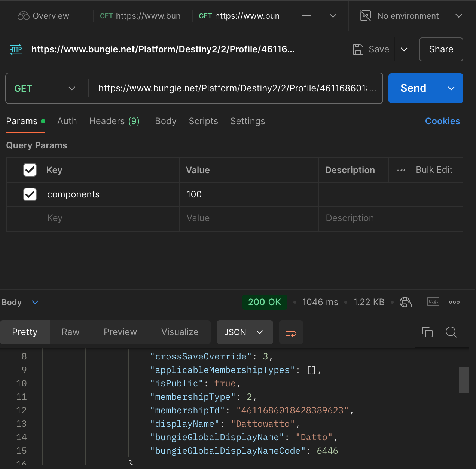
Task: Open the request Settings tab
Action: pos(247,121)
